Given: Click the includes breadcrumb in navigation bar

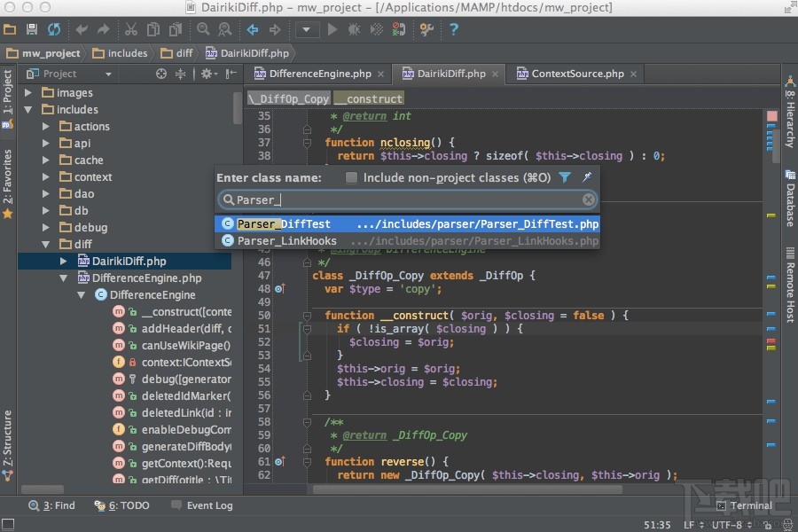Looking at the screenshot, I should (x=120, y=53).
